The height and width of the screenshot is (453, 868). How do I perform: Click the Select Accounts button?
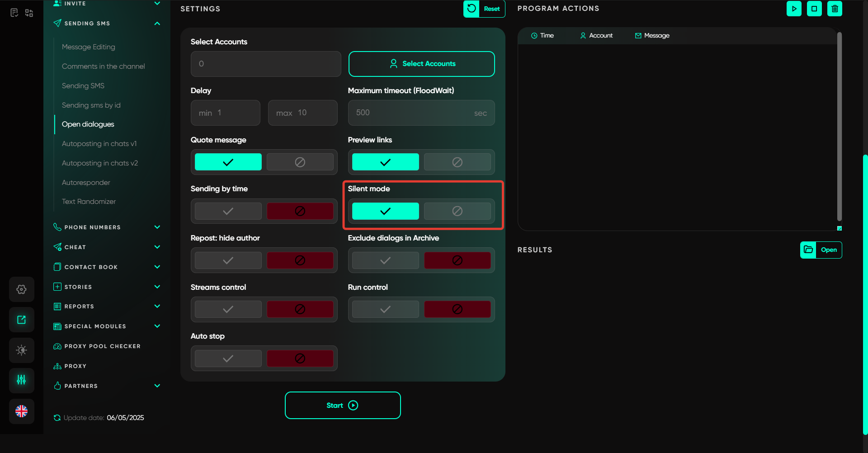click(x=421, y=64)
